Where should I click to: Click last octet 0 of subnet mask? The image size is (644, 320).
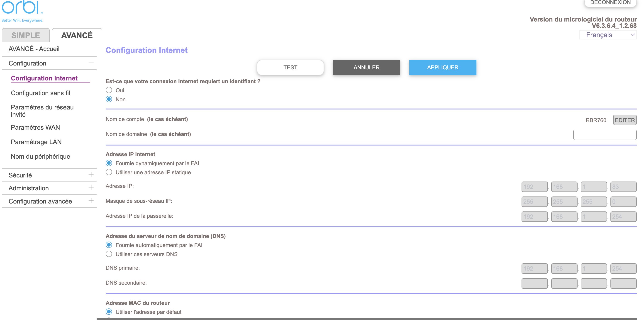pyautogui.click(x=623, y=202)
